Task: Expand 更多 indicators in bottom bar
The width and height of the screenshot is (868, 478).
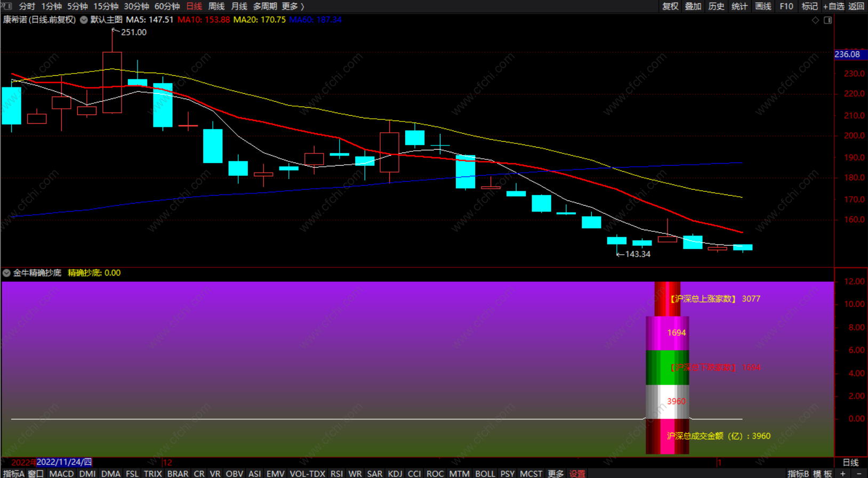Action: [x=556, y=473]
